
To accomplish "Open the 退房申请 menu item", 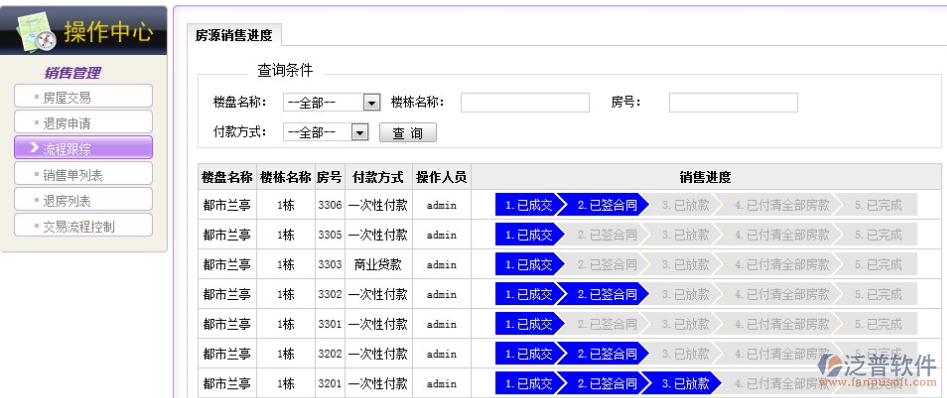I will (83, 123).
